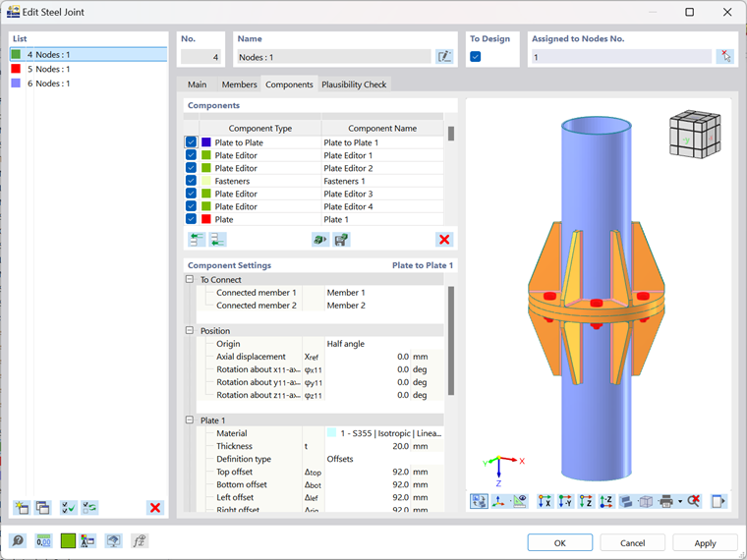747x560 pixels.
Task: Open print options dropdown arrow
Action: tap(680, 501)
